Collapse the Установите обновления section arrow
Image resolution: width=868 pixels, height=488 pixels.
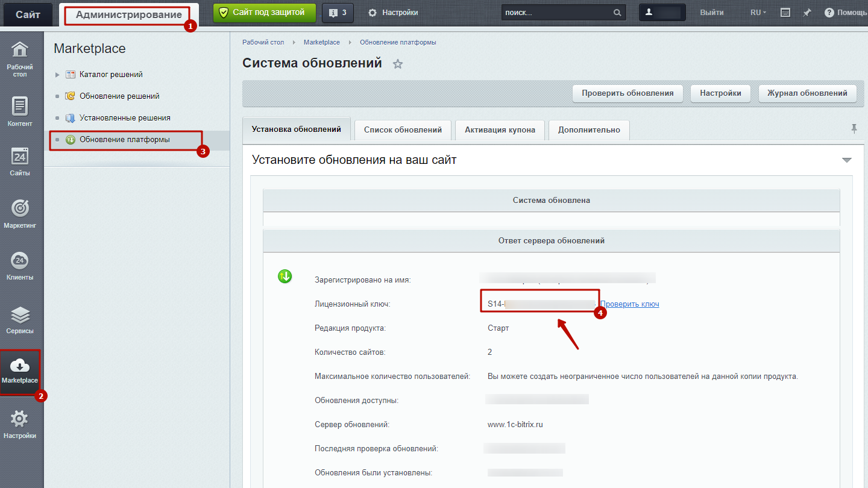(846, 160)
